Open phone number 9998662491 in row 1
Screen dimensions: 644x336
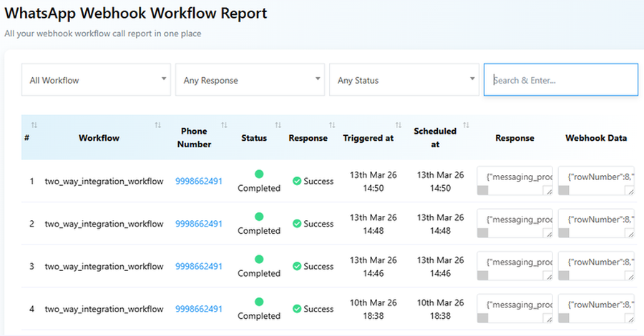point(198,182)
